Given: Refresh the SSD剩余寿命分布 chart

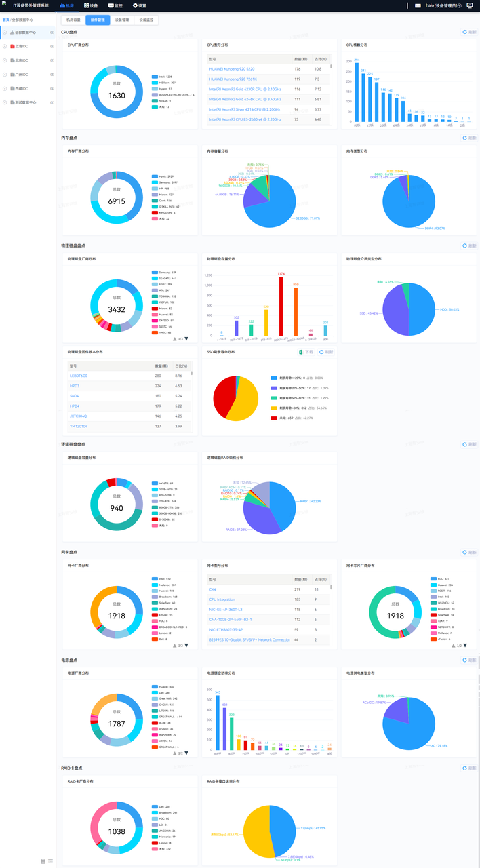Looking at the screenshot, I should [326, 352].
